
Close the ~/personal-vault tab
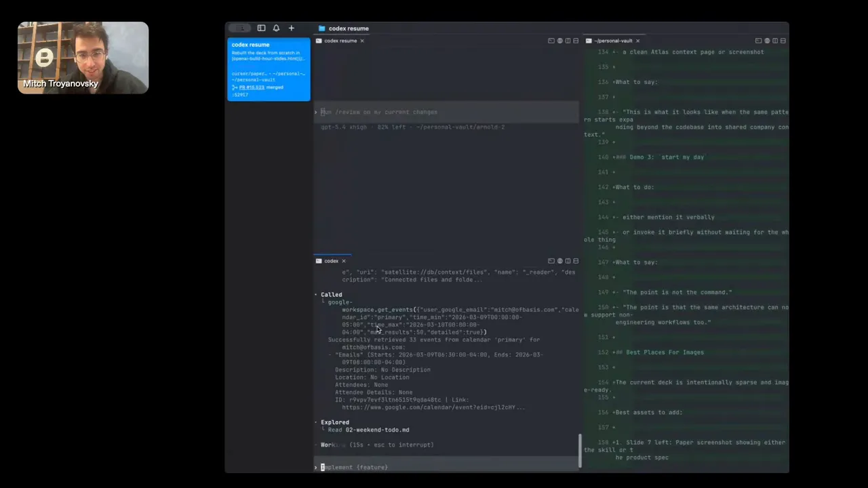point(637,41)
